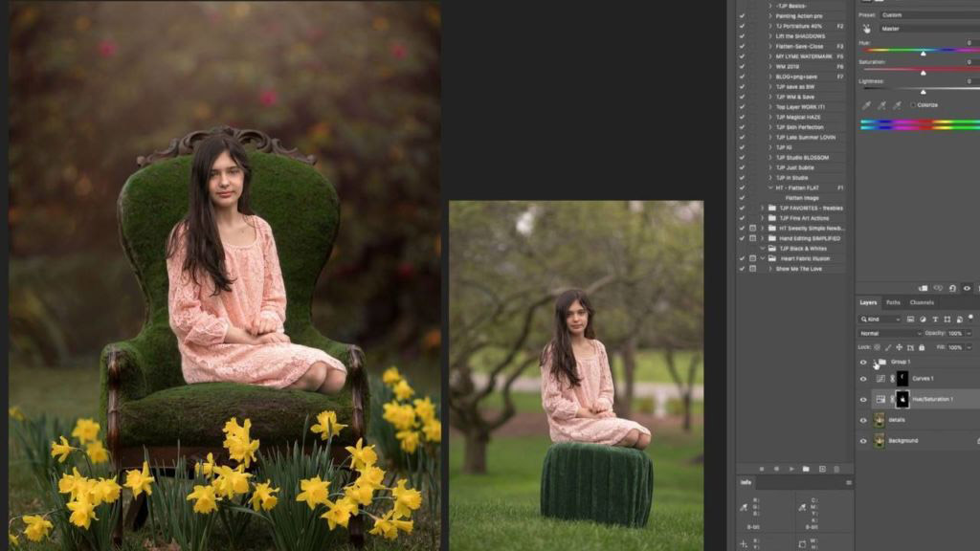Expand the Group 1 layer group
The image size is (980, 551).
(875, 362)
